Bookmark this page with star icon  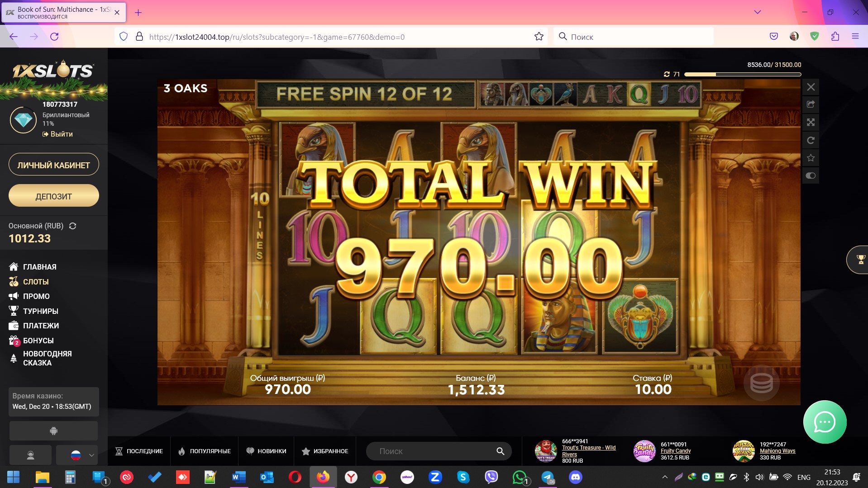[539, 37]
